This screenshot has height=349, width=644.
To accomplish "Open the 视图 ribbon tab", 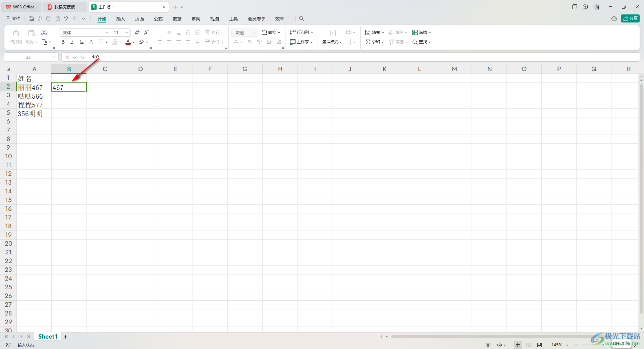I will coord(215,19).
